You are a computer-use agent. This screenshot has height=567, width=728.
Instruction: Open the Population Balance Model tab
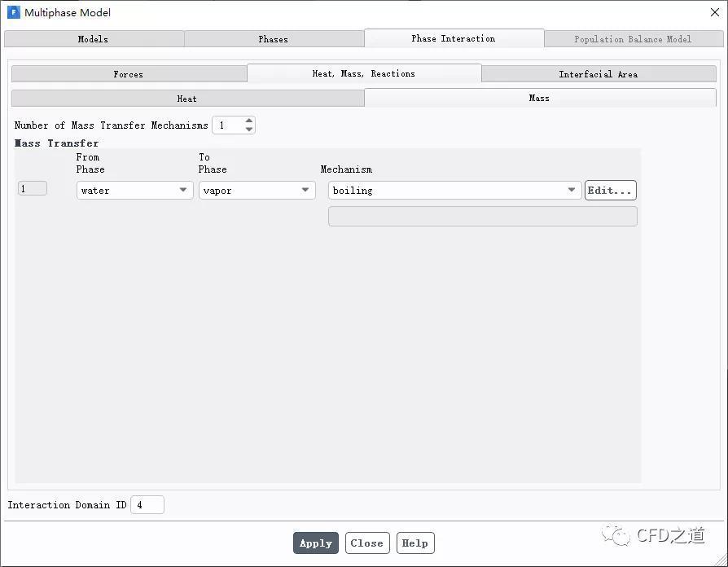[x=634, y=39]
